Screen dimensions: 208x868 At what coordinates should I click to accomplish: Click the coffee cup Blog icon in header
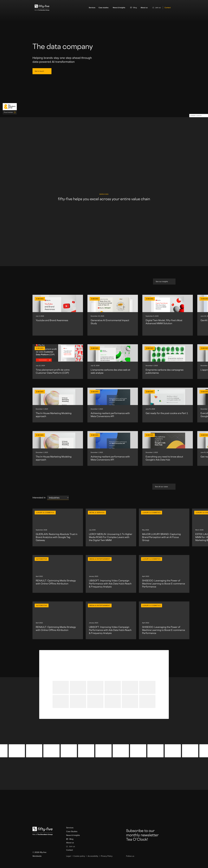(131, 7)
